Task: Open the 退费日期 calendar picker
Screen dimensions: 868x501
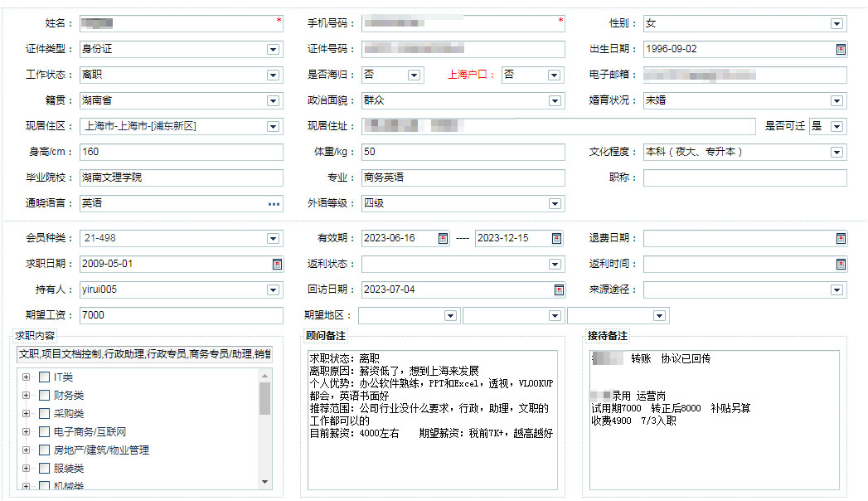Action: pyautogui.click(x=841, y=239)
